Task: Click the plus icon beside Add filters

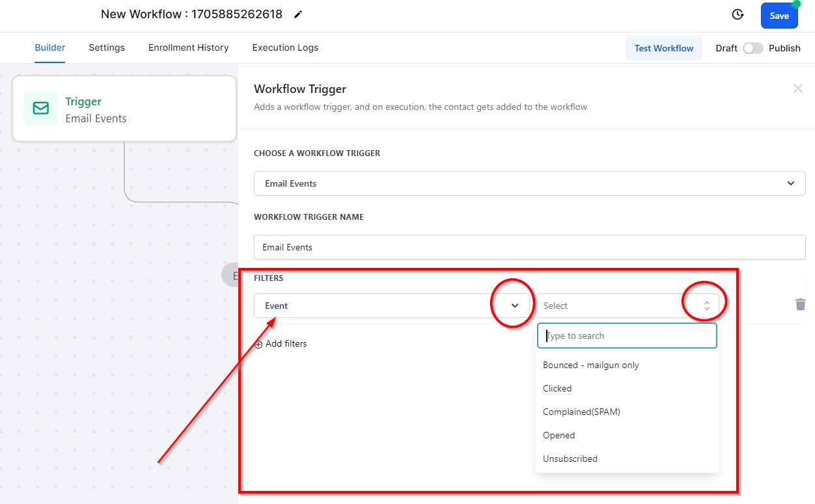Action: pyautogui.click(x=258, y=344)
